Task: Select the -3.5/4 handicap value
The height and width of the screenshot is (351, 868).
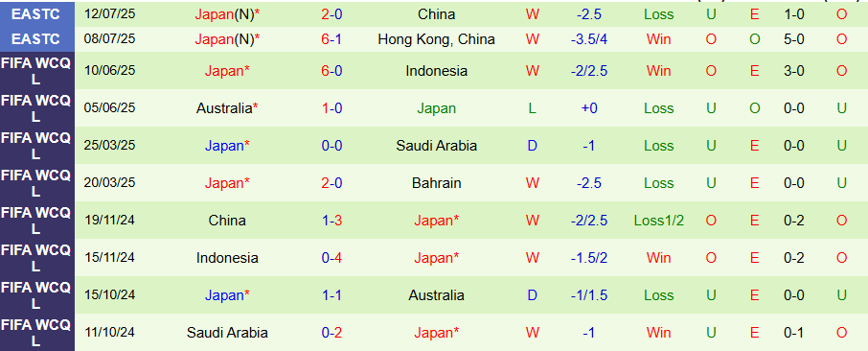Action: coord(589,39)
